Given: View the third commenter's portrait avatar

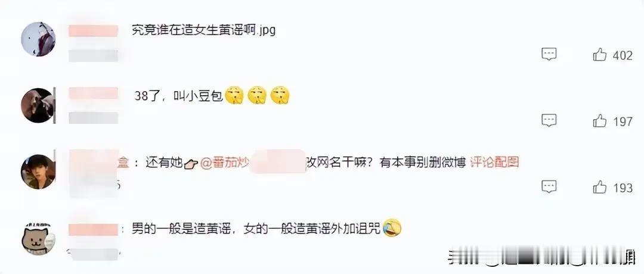Looking at the screenshot, I should [x=38, y=172].
